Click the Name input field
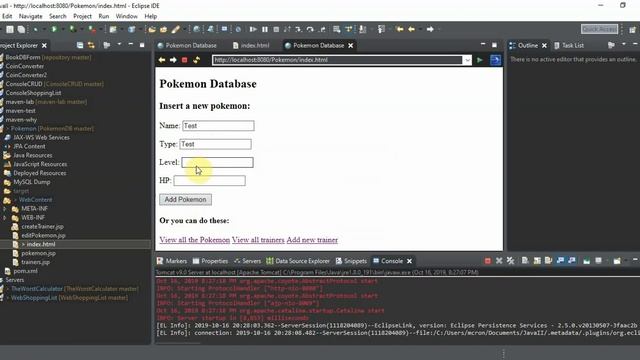640x360 pixels. 218,126
